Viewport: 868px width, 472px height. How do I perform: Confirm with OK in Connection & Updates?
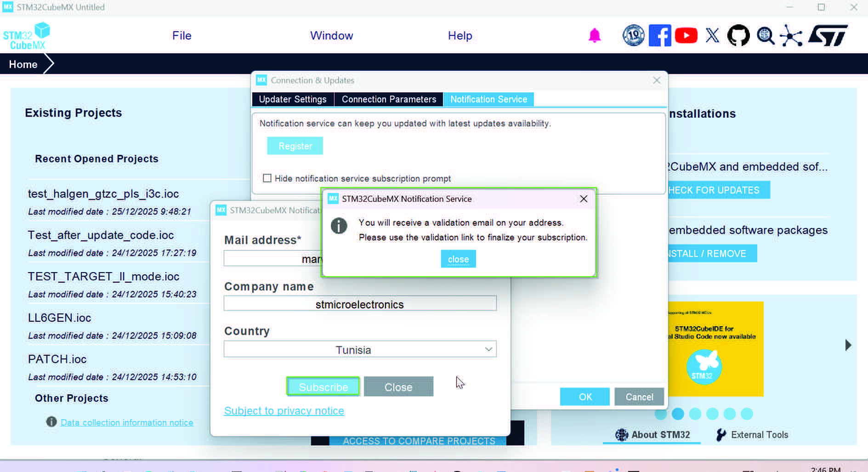pos(585,397)
